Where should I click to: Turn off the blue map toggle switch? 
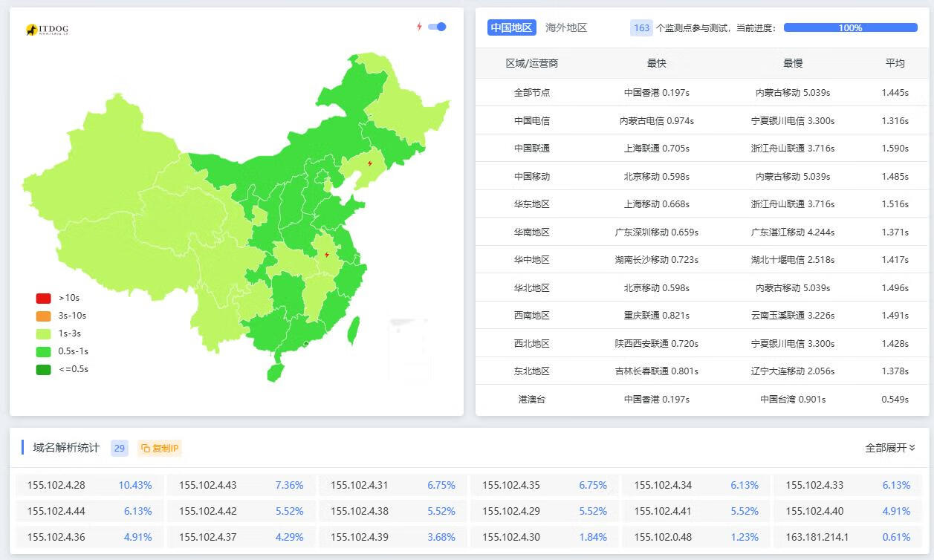tap(437, 27)
